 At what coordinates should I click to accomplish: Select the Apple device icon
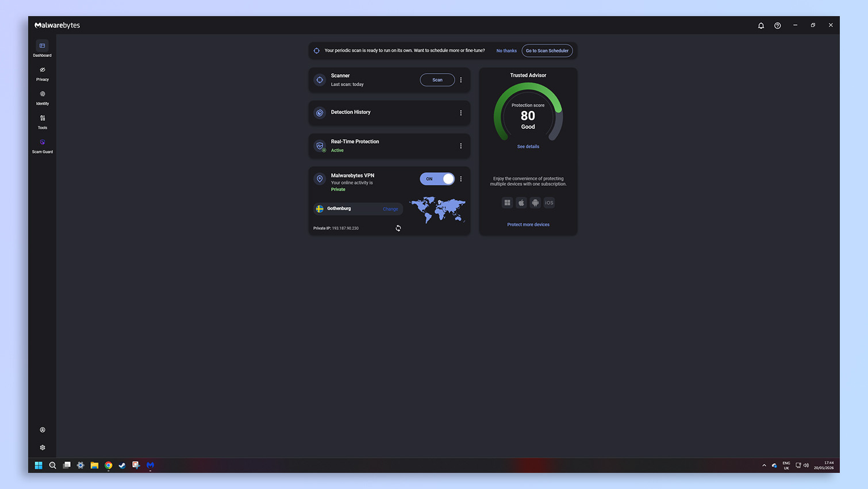[521, 203]
